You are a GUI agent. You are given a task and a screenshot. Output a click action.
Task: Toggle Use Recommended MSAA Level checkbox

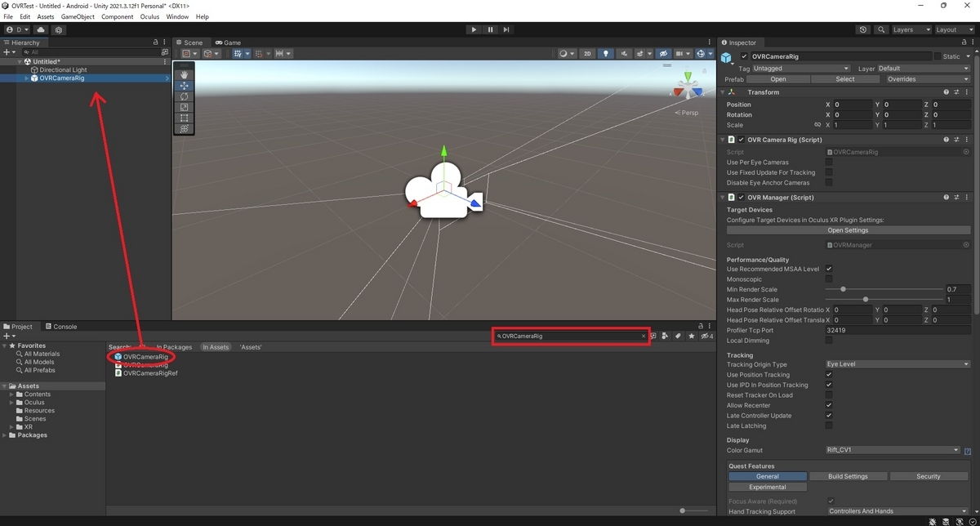829,269
